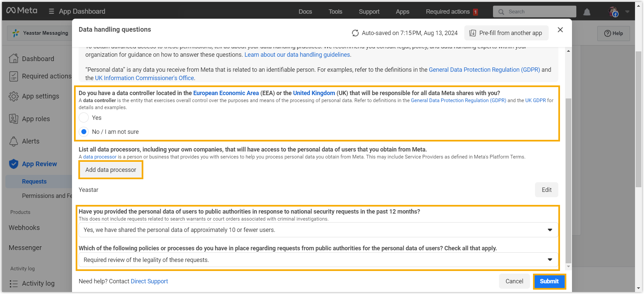644x294 pixels.
Task: Expand the national security requests dropdown
Action: click(318, 230)
